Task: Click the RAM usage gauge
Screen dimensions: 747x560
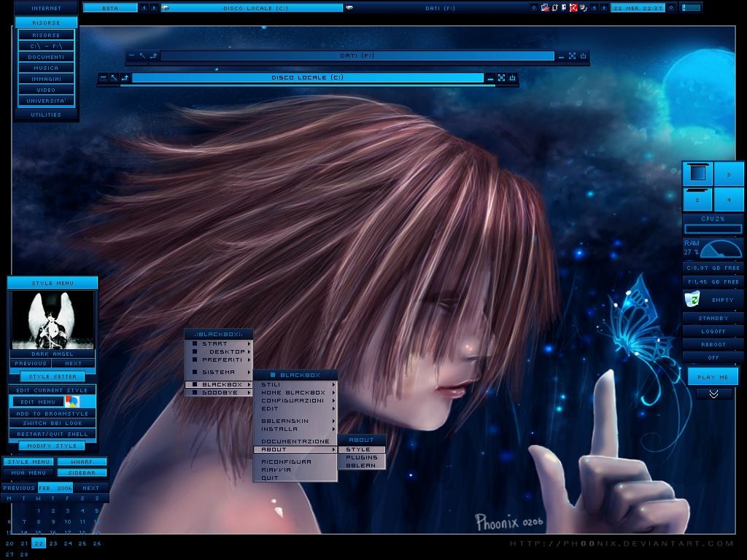Action: [x=721, y=248]
